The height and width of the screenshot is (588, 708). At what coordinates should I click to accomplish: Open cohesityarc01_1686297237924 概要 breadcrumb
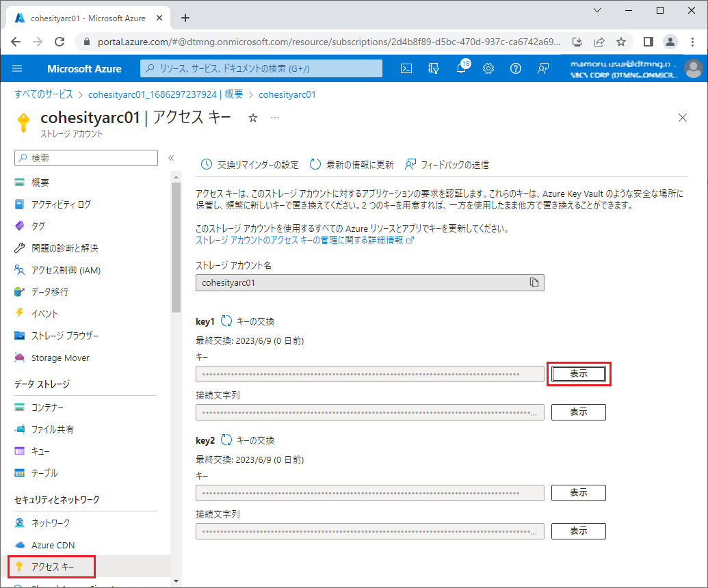point(166,94)
